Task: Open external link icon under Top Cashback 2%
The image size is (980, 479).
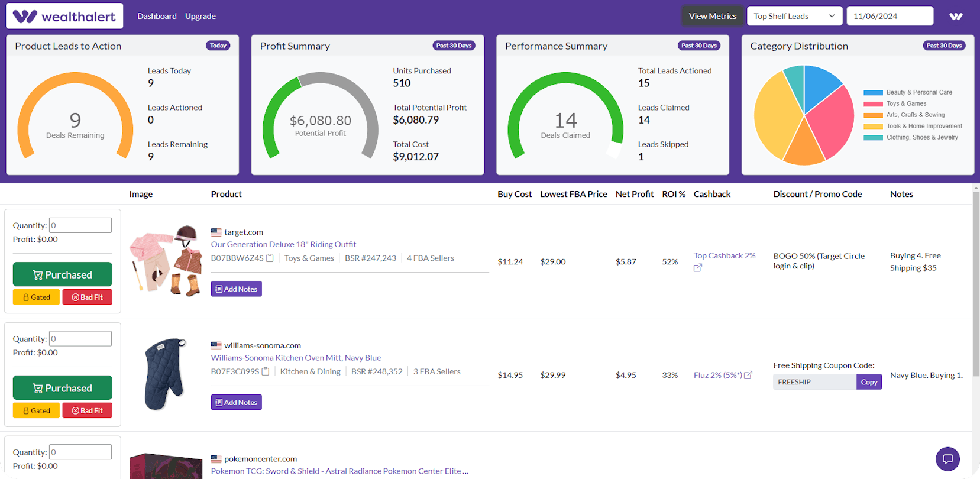Action: pos(698,268)
